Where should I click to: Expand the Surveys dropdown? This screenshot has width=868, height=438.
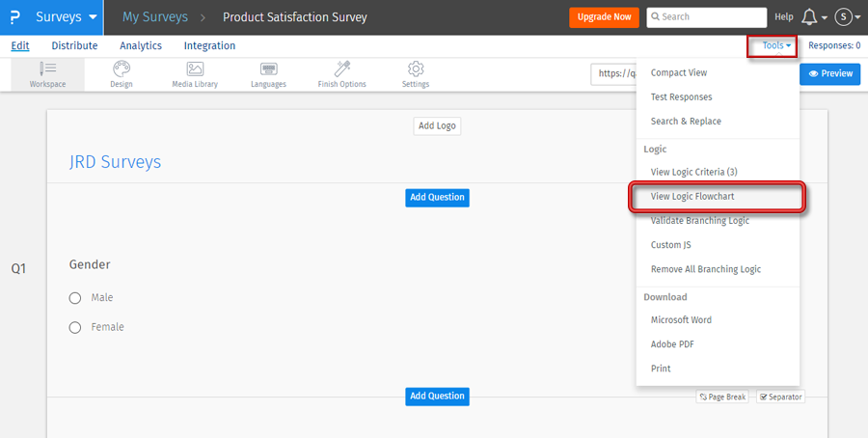(66, 17)
